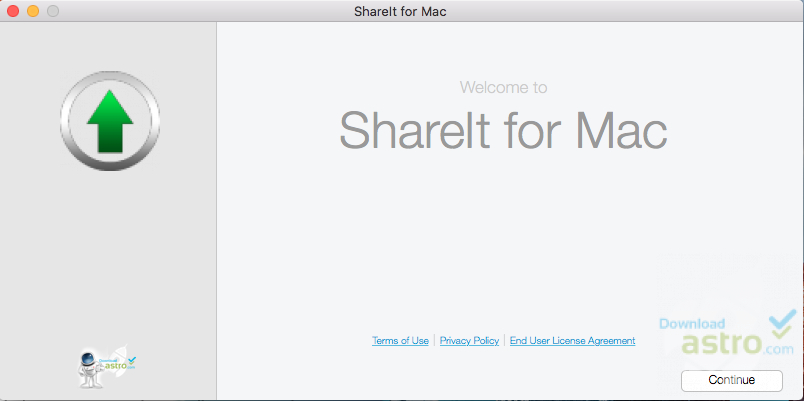Click the Continue button

(732, 380)
